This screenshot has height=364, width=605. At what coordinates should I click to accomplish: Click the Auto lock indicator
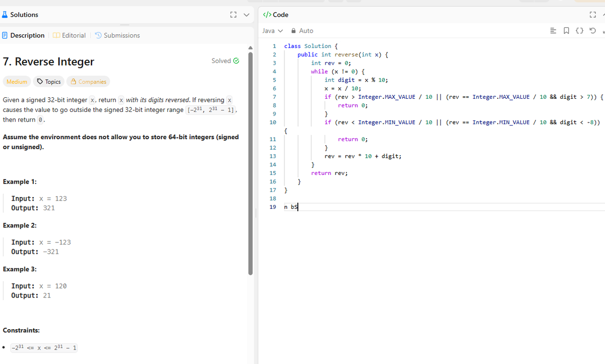(x=302, y=31)
